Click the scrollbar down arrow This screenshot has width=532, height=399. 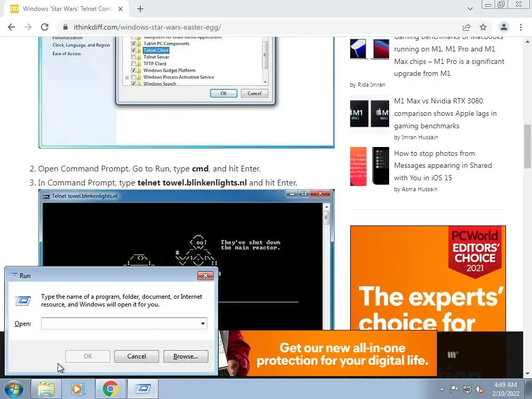tap(527, 374)
